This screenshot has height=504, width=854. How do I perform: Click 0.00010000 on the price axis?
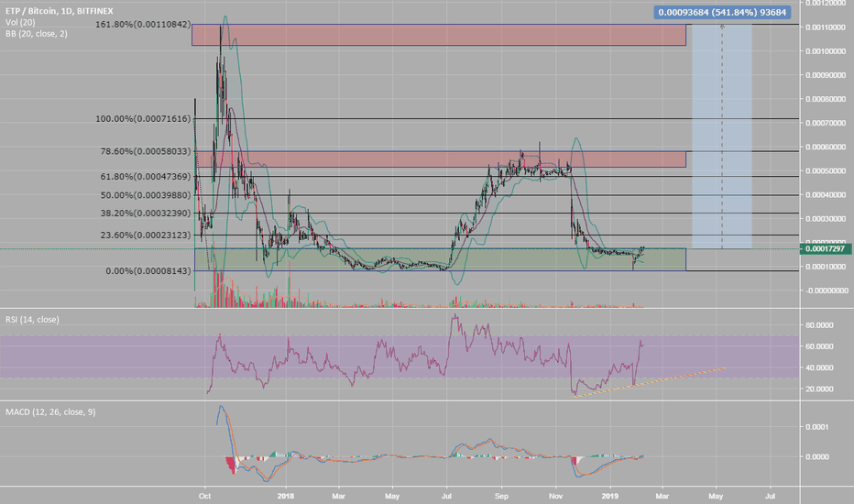(x=827, y=267)
